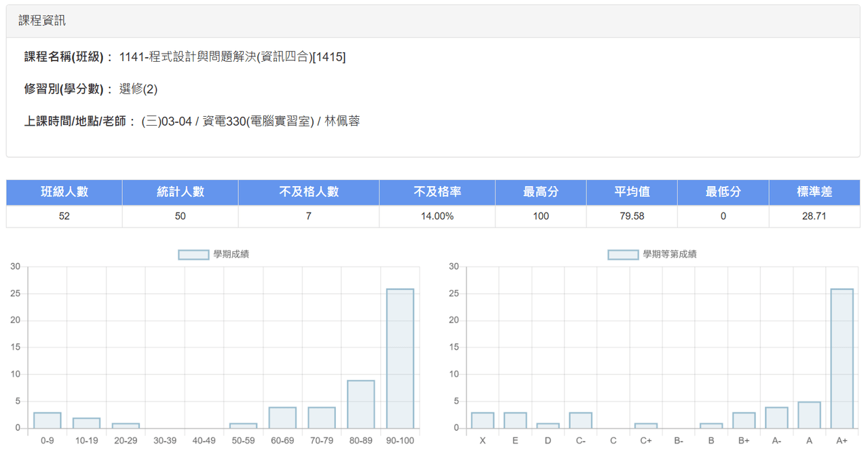
Task: Select the 60-69 score range bar
Action: [x=282, y=418]
